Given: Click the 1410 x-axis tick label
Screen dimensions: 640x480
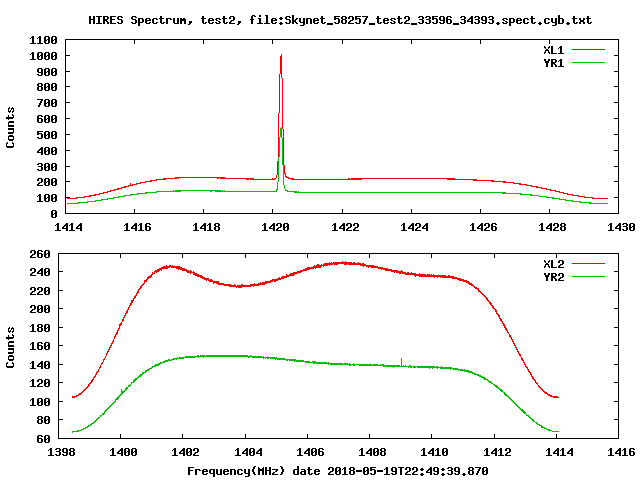Looking at the screenshot, I should point(434,452).
